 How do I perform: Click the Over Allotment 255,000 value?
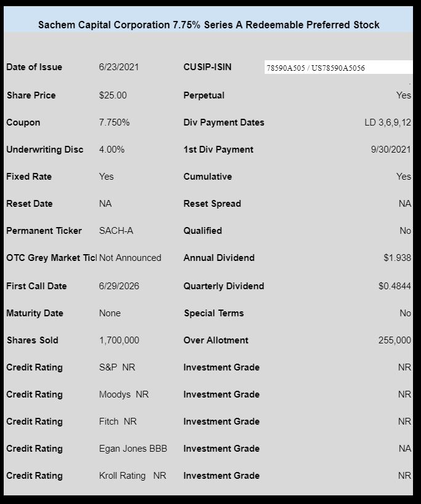(395, 340)
